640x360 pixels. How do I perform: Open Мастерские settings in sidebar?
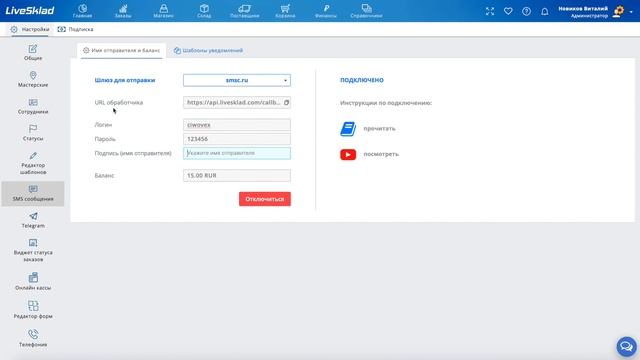pos(33,79)
